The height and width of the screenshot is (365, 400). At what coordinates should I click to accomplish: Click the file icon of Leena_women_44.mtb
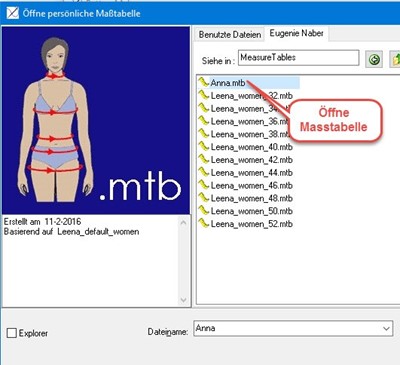pos(203,172)
